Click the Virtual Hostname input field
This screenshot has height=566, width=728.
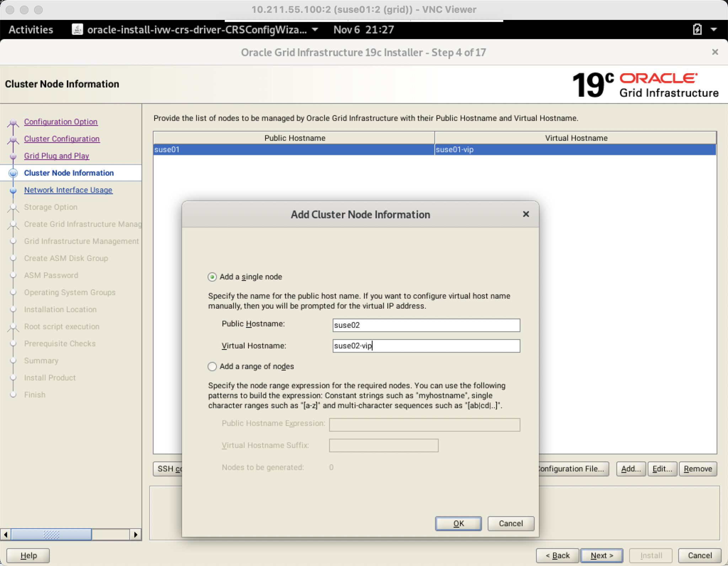click(426, 346)
